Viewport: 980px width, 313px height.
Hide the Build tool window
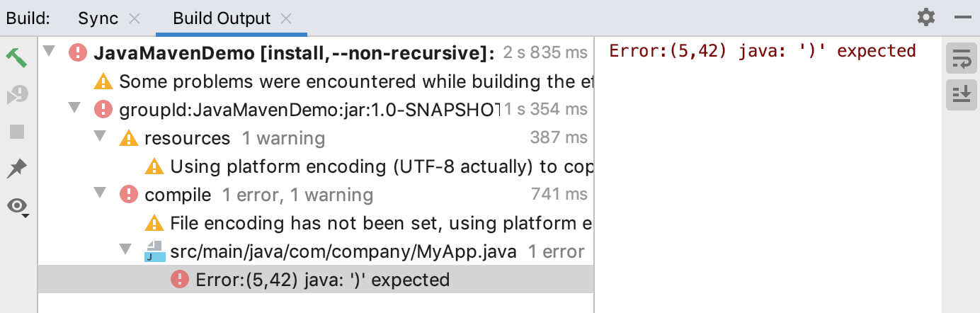[x=962, y=18]
